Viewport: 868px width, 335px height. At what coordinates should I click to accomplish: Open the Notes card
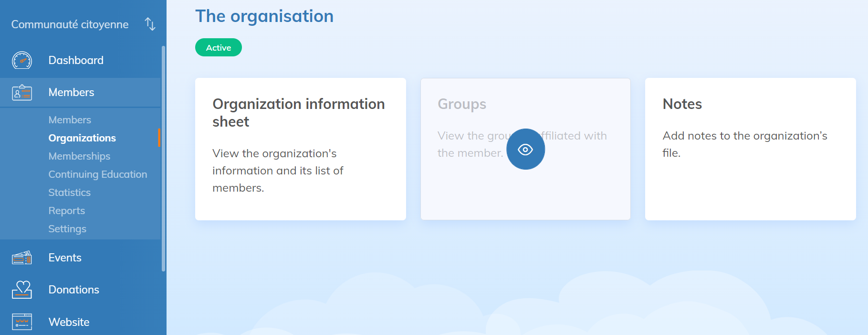pyautogui.click(x=750, y=149)
